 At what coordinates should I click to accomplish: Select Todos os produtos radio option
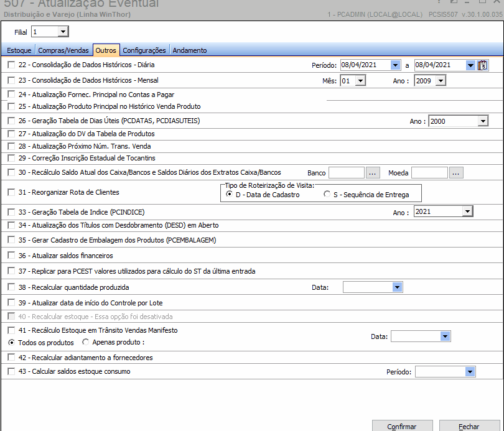(x=11, y=342)
